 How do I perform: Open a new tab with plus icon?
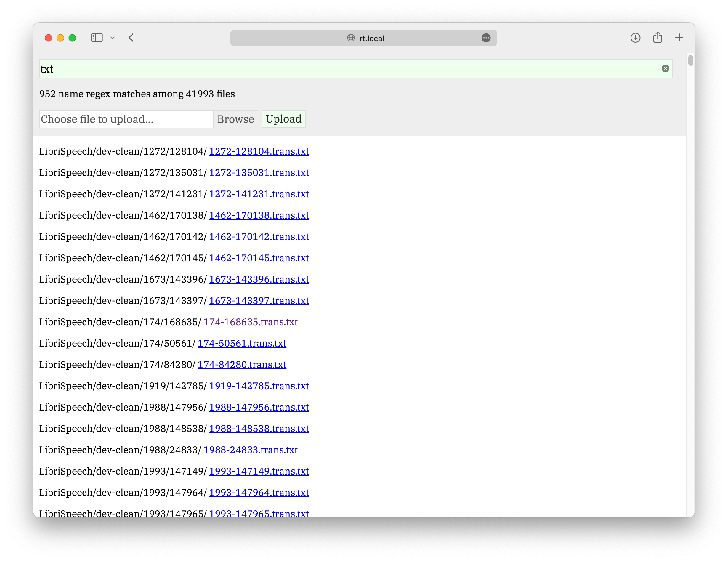679,38
